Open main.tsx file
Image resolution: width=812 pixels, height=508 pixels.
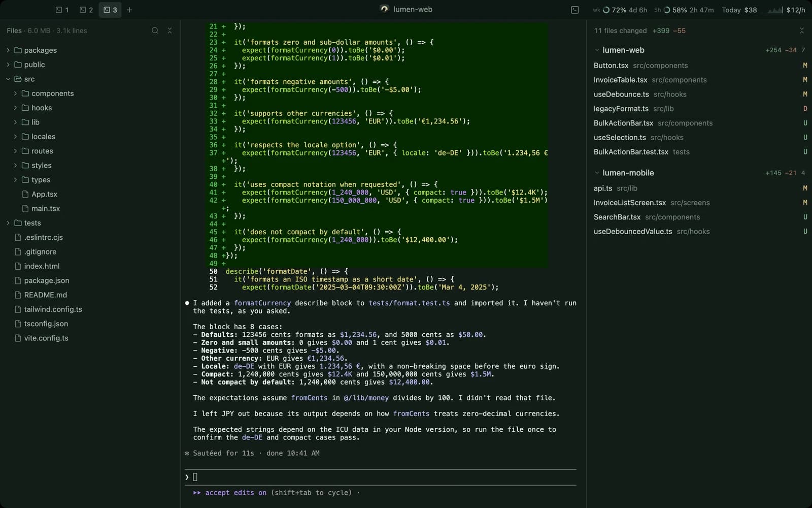click(x=90, y=208)
